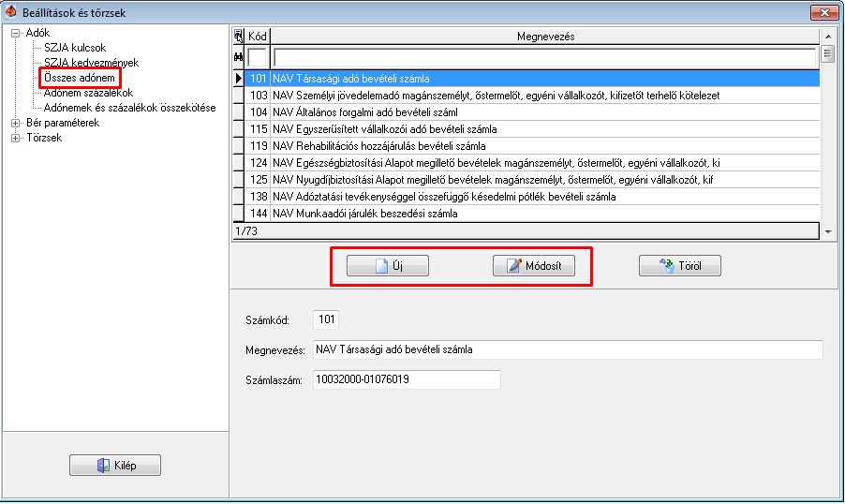Select row 101 NAV Társasági adó bevételi számla
The height and width of the screenshot is (504, 845).
[x=532, y=79]
